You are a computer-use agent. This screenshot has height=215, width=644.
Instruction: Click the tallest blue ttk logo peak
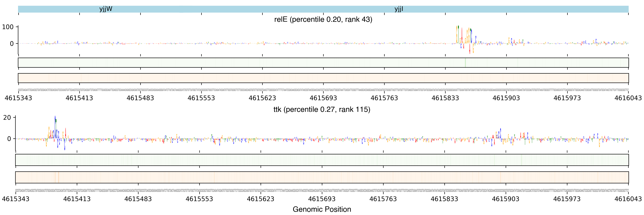point(55,126)
